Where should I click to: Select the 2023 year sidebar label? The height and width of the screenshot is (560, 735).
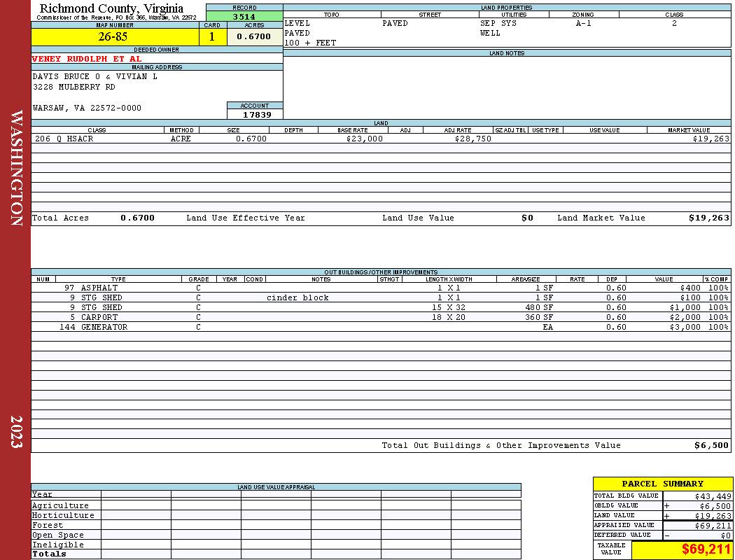tap(16, 432)
